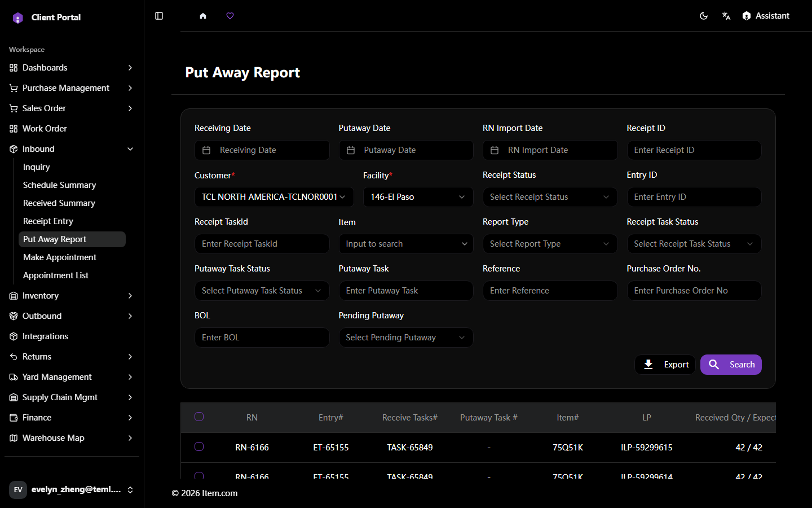Switch to dark mode moon icon
Screen dimensions: 812x508
(704, 16)
